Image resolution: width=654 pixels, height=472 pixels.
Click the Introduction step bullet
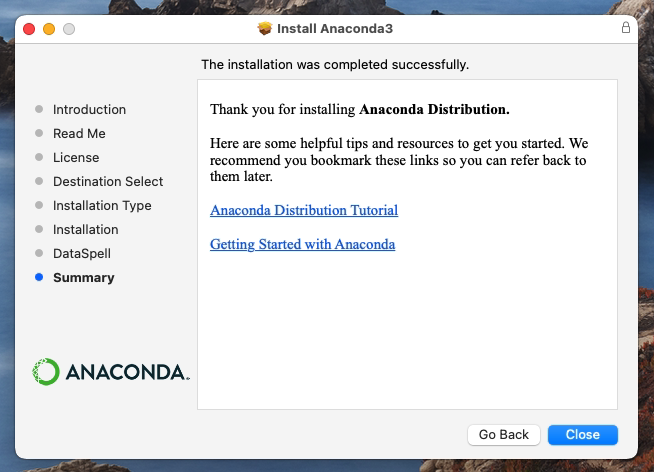39,109
